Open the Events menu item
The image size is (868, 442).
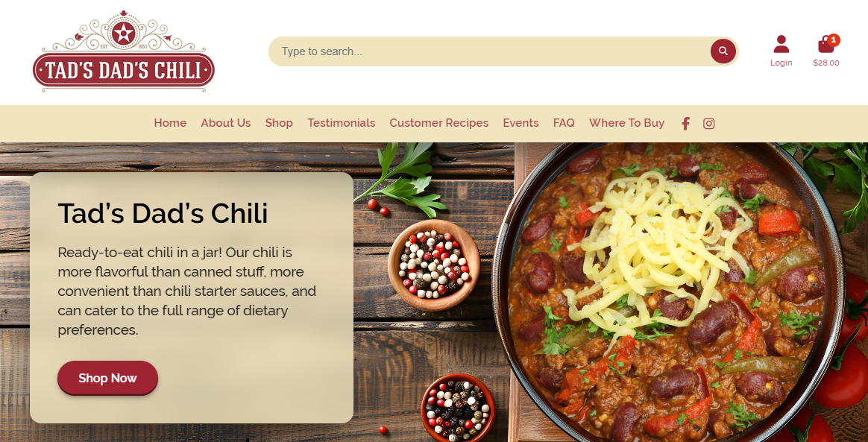pyautogui.click(x=521, y=123)
